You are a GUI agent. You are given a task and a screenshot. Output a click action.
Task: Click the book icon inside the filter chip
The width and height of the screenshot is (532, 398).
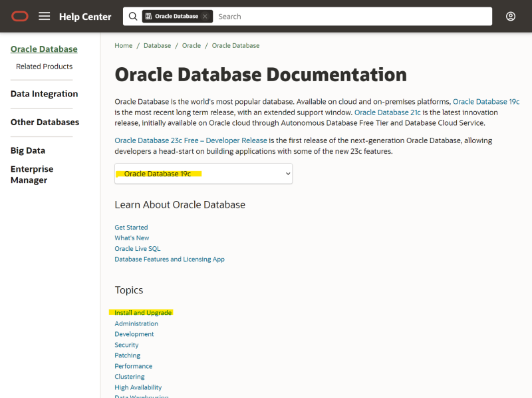click(148, 16)
